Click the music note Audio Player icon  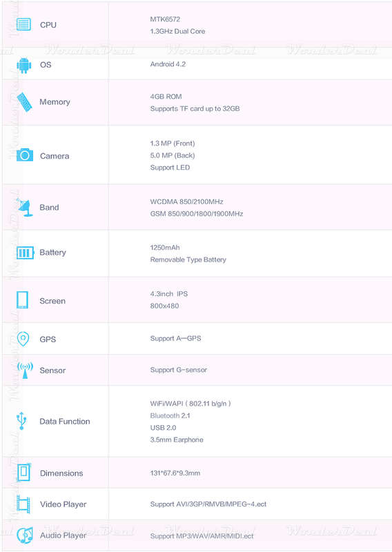click(25, 535)
